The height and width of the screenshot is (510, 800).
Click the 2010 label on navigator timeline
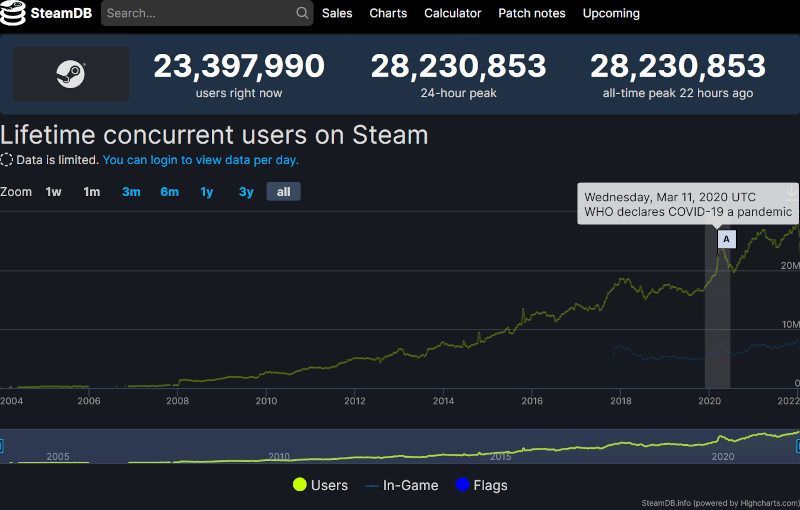coord(279,456)
